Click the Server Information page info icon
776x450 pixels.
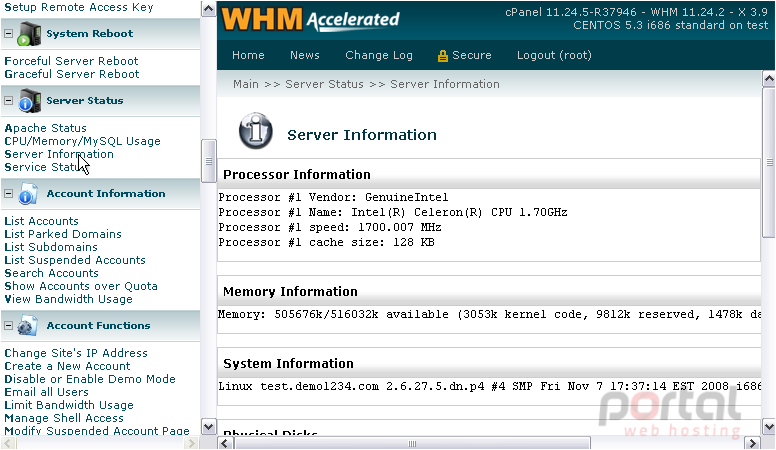pos(255,131)
